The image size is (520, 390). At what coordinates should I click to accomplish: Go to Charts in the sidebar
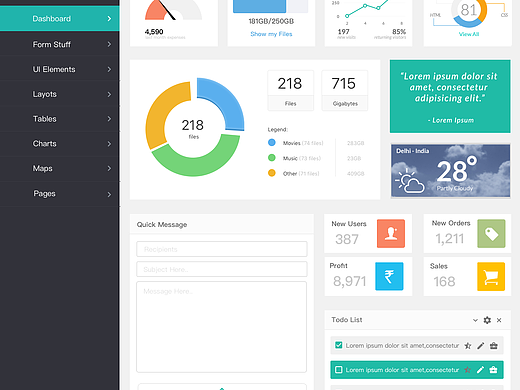click(x=60, y=144)
